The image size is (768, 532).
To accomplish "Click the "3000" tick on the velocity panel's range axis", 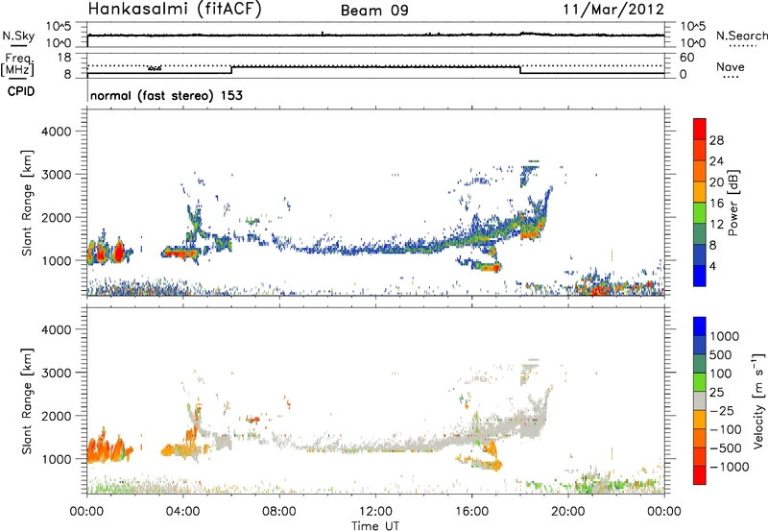I will 56,373.
